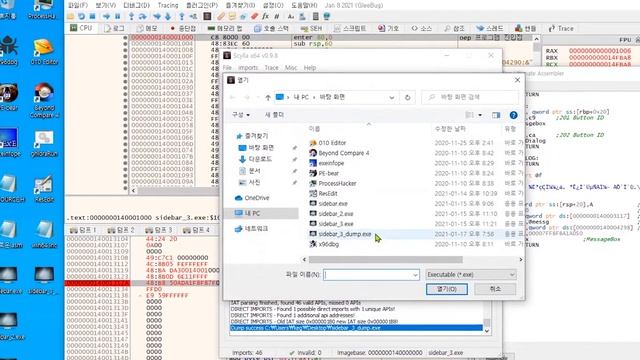Switch to the CPU tab
The image size is (640, 360).
[81, 28]
